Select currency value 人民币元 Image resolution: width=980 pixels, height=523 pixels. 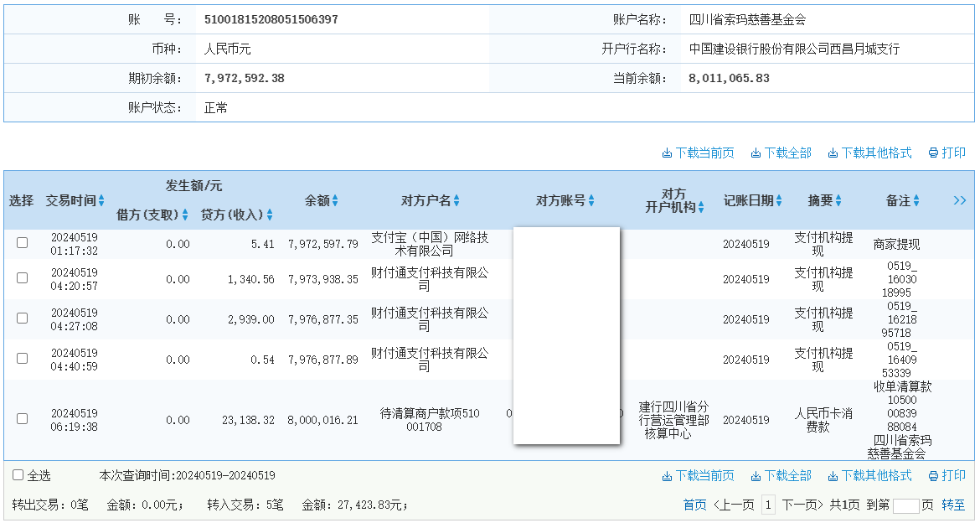[228, 49]
